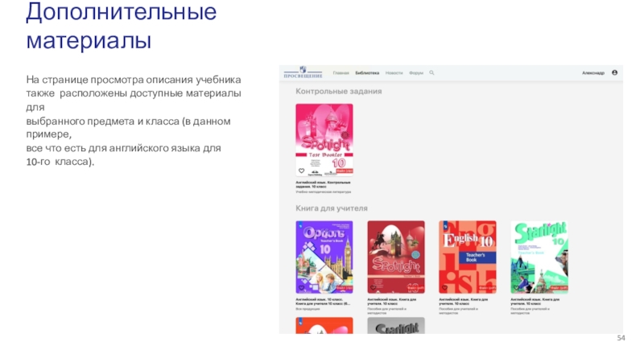Image resolution: width=644 pixels, height=362 pixels.
Task: Open the English 10 Teacher's Book cover
Action: tap(468, 257)
